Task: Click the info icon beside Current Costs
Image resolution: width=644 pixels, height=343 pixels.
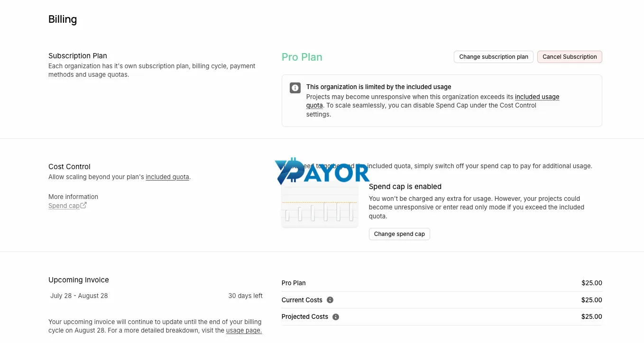Action: (x=330, y=300)
